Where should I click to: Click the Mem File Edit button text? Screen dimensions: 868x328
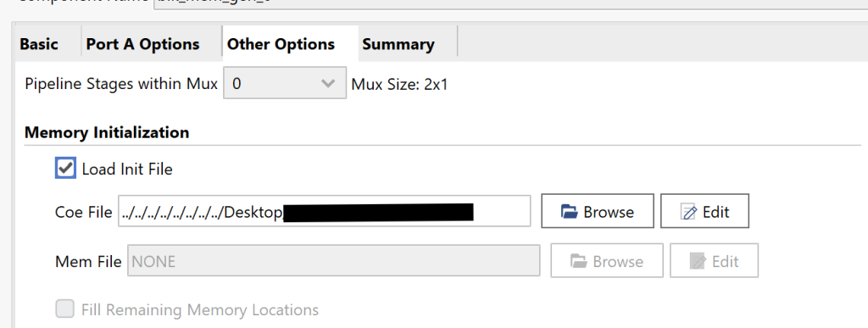click(725, 261)
